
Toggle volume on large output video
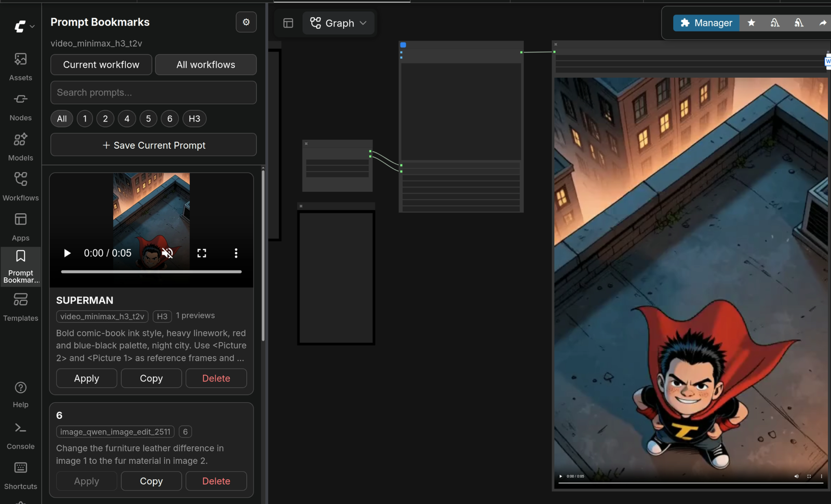796,476
